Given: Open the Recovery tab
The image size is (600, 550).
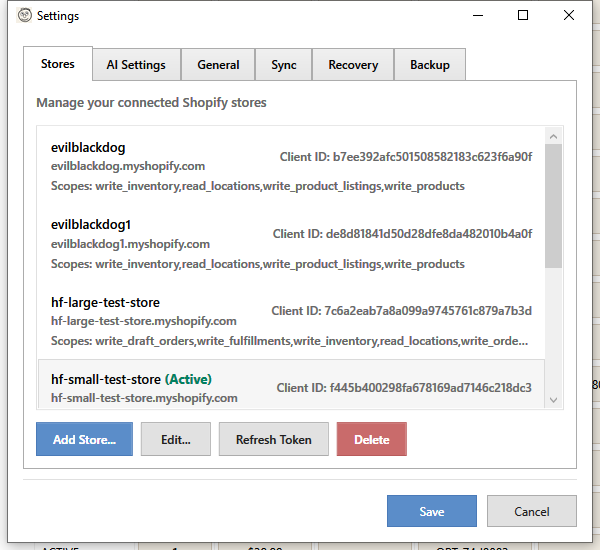Looking at the screenshot, I should tap(353, 65).
